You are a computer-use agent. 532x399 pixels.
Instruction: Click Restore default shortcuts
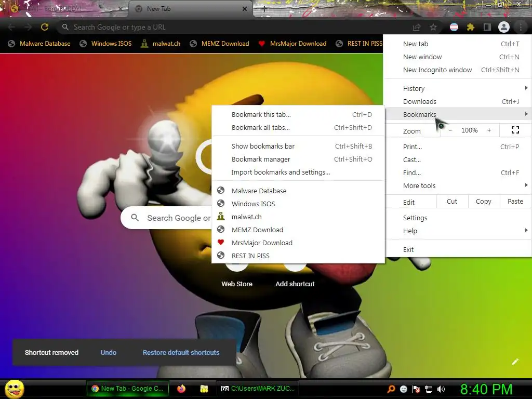pos(181,353)
